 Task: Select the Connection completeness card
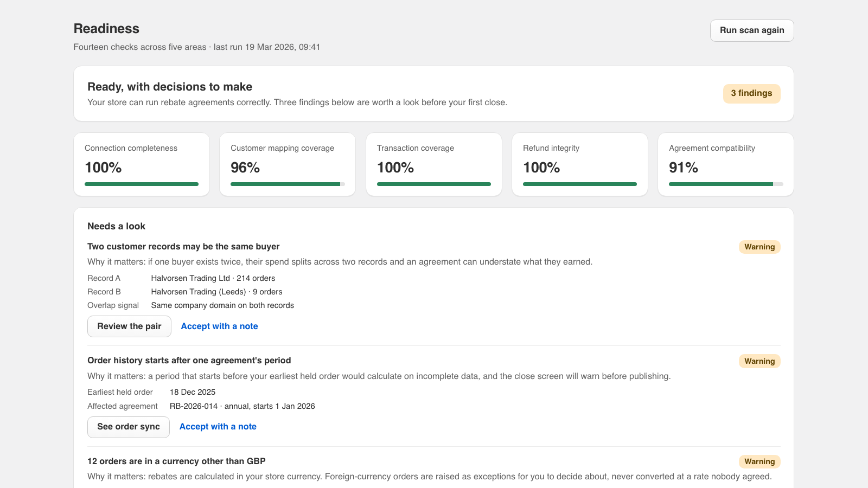coord(142,164)
